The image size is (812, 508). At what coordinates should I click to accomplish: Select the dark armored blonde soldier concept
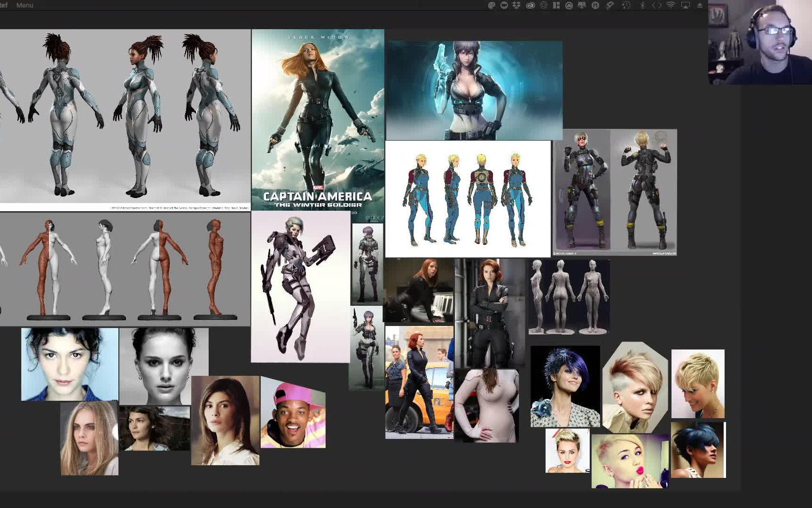pyautogui.click(x=615, y=192)
